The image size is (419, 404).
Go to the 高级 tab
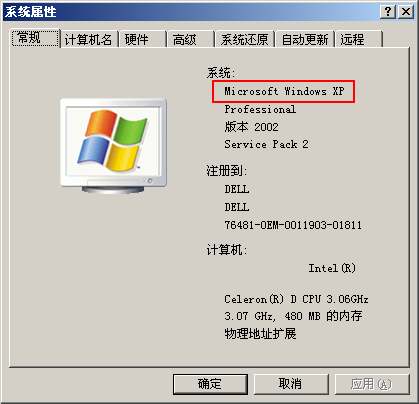(x=191, y=40)
